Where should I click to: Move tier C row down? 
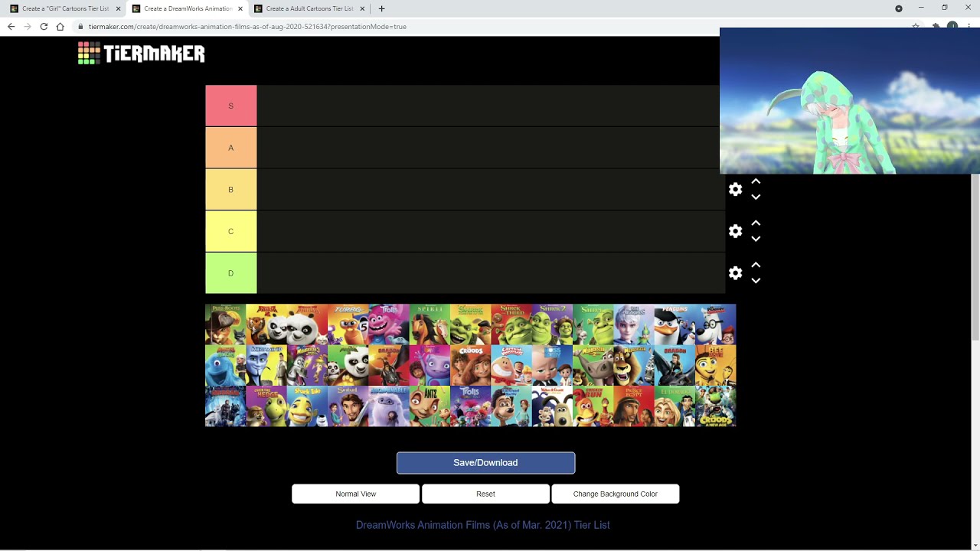[x=756, y=239]
